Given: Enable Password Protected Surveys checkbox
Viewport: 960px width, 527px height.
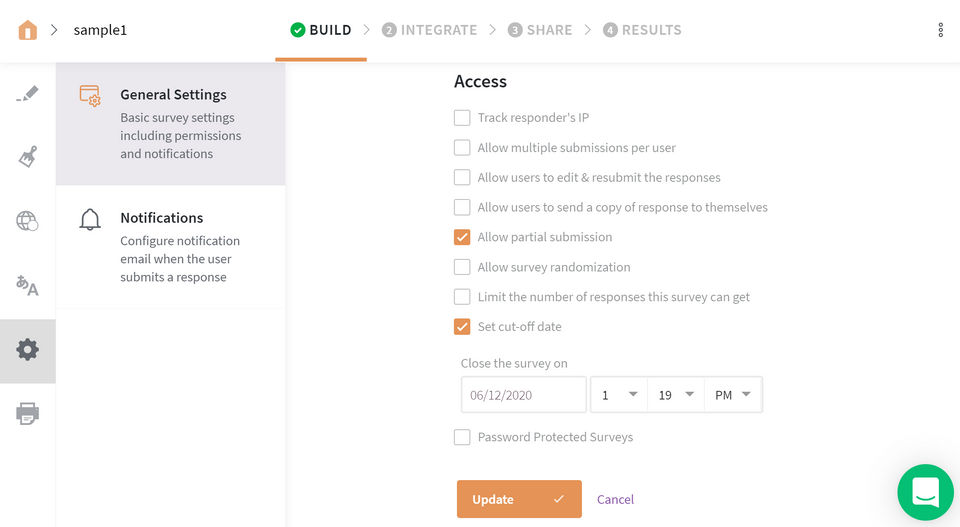Looking at the screenshot, I should [x=462, y=437].
